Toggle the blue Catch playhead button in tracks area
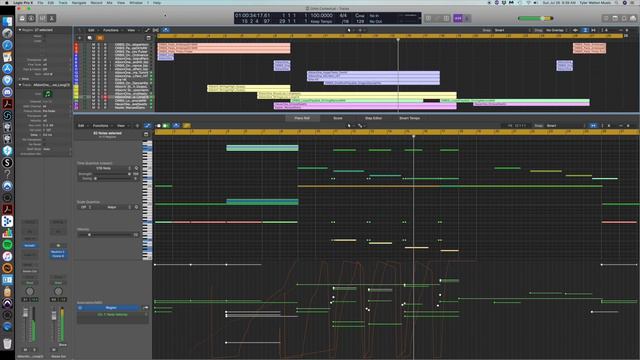Screen dimensions: 640x360 point(166,30)
